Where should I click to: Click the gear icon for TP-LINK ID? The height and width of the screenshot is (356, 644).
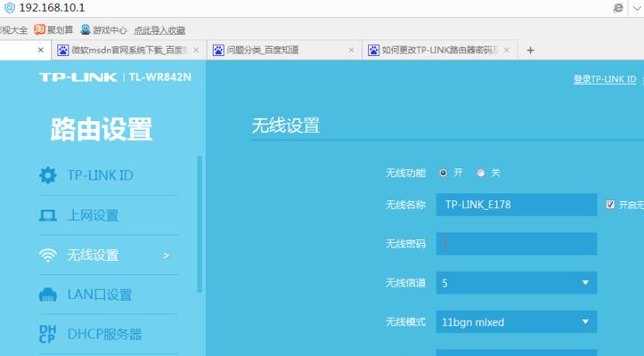(x=47, y=175)
